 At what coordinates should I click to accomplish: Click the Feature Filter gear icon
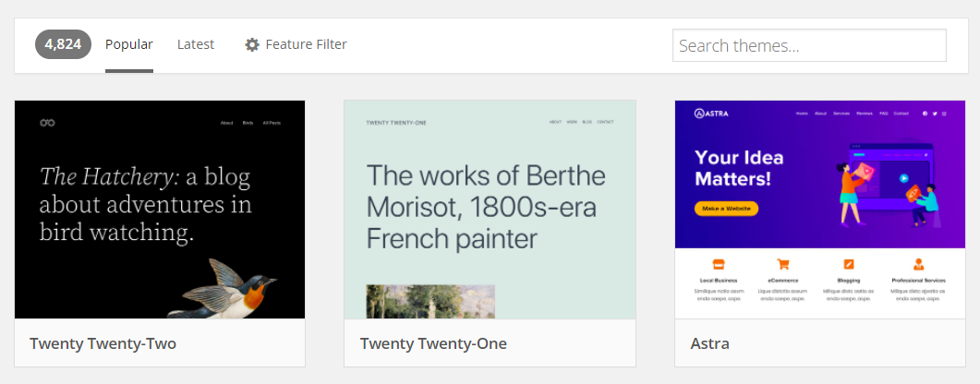tap(252, 44)
